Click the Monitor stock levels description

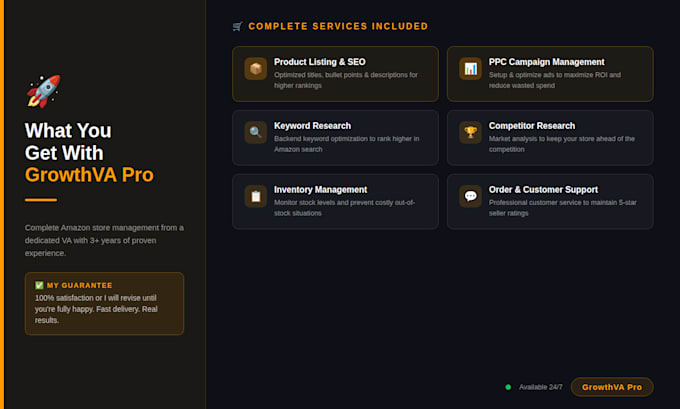(344, 208)
